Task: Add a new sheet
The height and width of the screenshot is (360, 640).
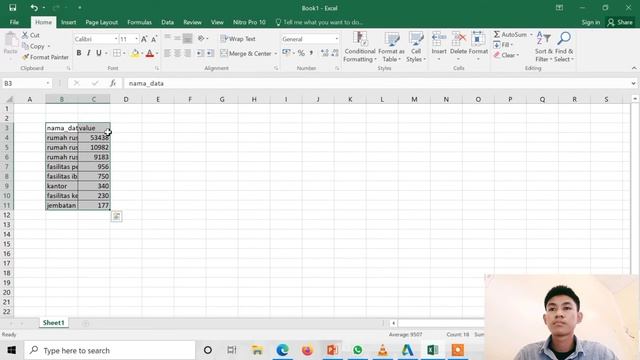Action: pos(85,323)
